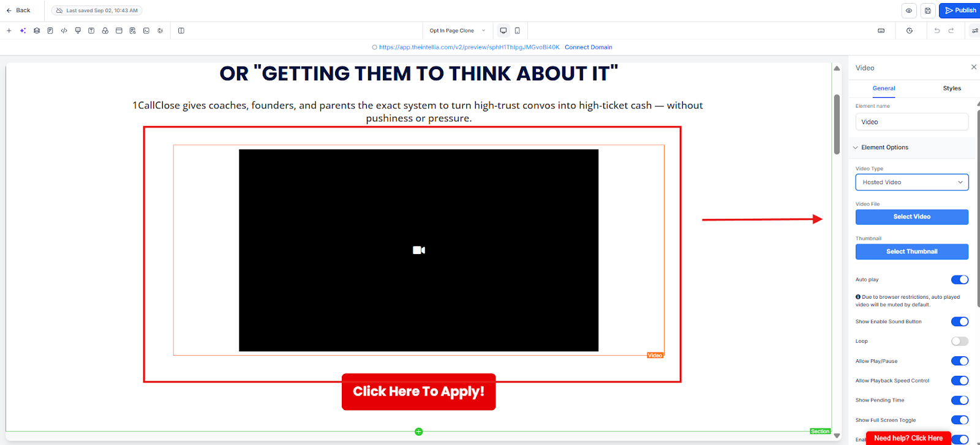Switch to desktop device view
The width and height of the screenshot is (980, 445).
click(503, 31)
